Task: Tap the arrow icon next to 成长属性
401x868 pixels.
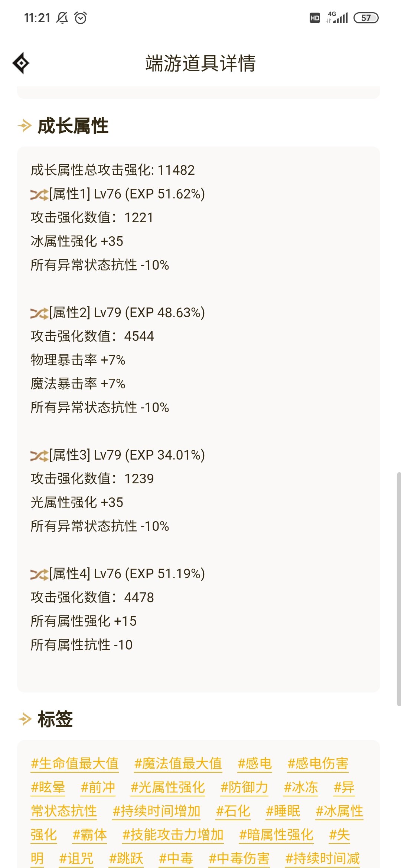Action: tap(25, 125)
